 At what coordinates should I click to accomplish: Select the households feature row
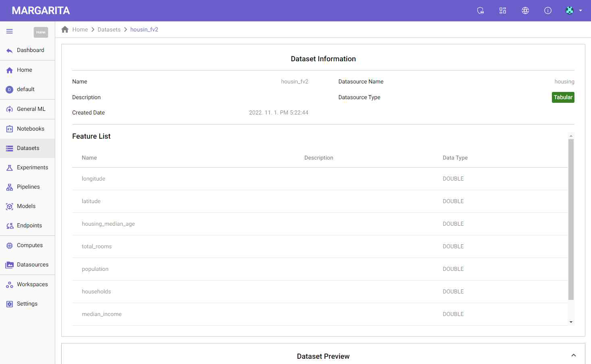[x=320, y=292]
